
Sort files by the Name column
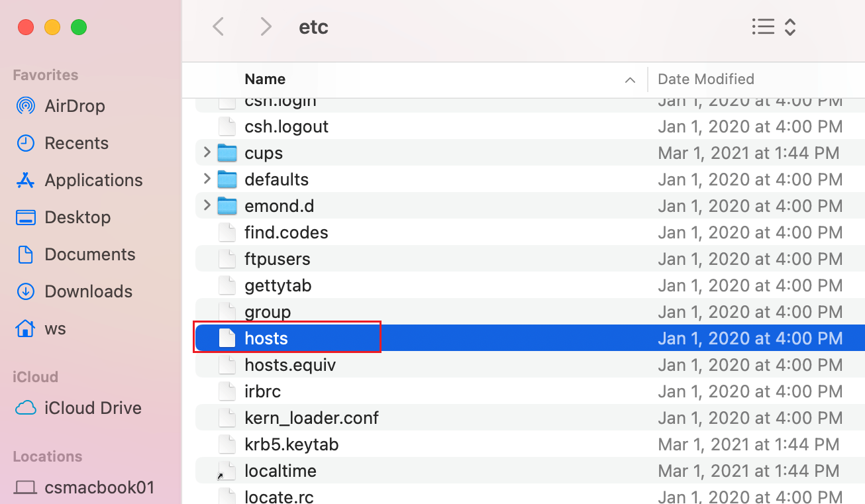pyautogui.click(x=265, y=79)
